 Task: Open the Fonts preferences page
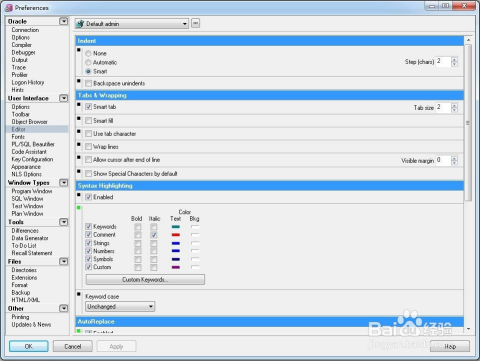18,137
